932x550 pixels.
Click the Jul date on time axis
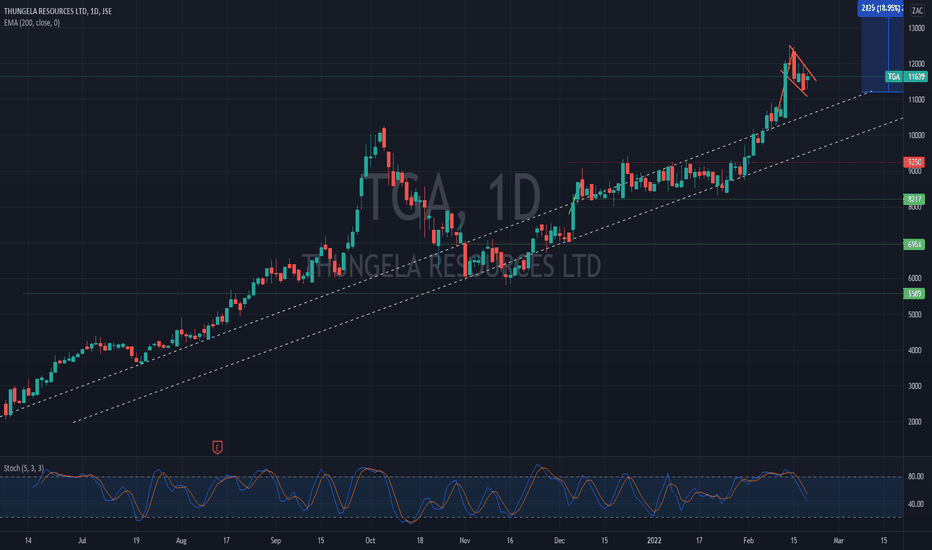click(82, 540)
